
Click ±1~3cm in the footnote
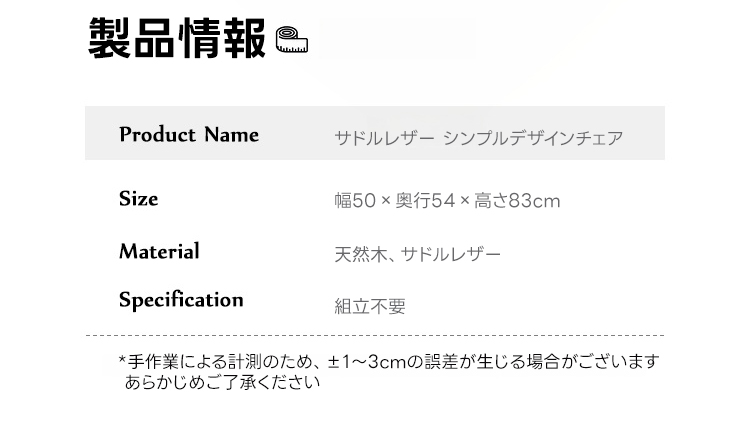(x=367, y=361)
